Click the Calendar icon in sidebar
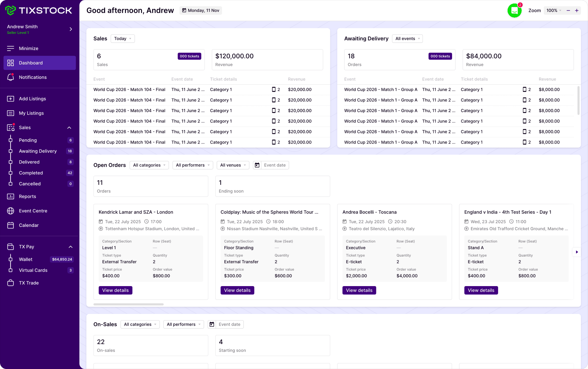Viewport: 588px width, 369px height. point(11,225)
